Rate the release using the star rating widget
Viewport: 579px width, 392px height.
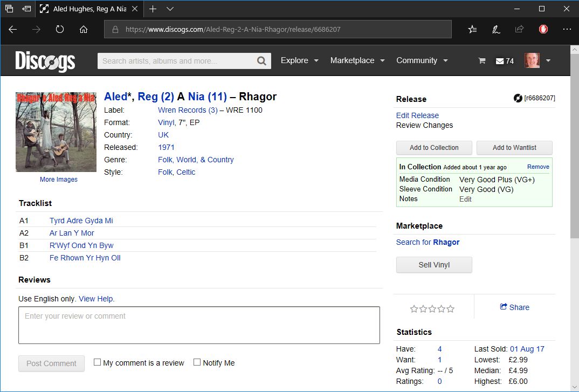coord(432,308)
